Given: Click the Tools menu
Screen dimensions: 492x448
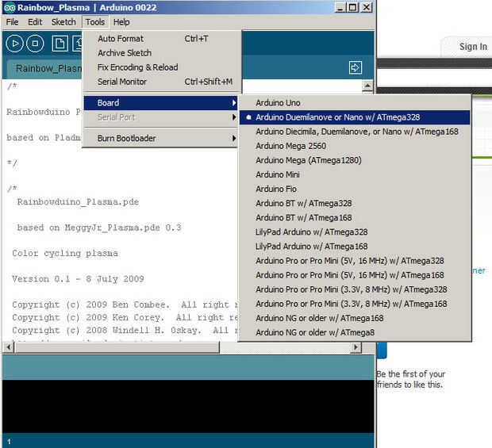Looking at the screenshot, I should coord(95,22).
